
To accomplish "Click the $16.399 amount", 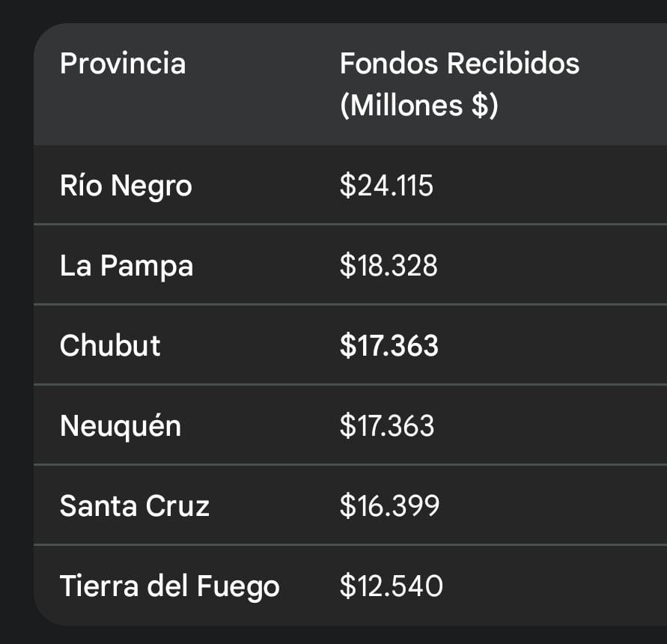I will [389, 506].
